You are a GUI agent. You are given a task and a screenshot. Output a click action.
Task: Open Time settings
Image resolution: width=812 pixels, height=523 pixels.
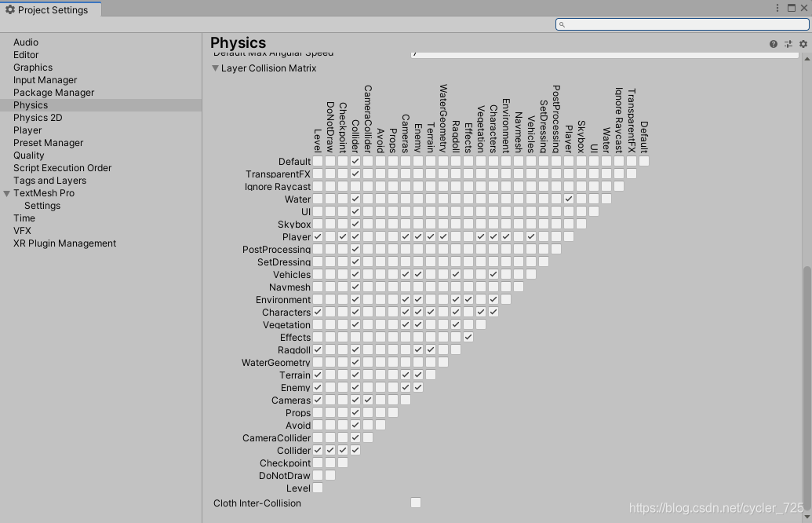24,218
